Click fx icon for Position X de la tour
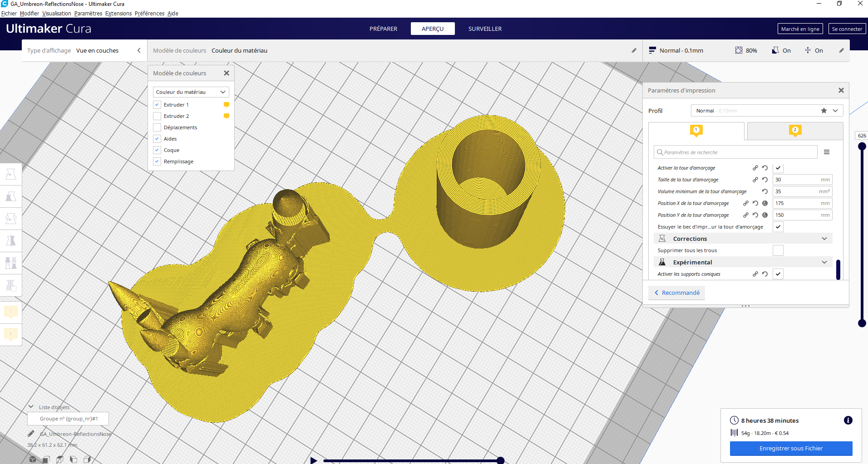868x464 pixels. [x=765, y=203]
